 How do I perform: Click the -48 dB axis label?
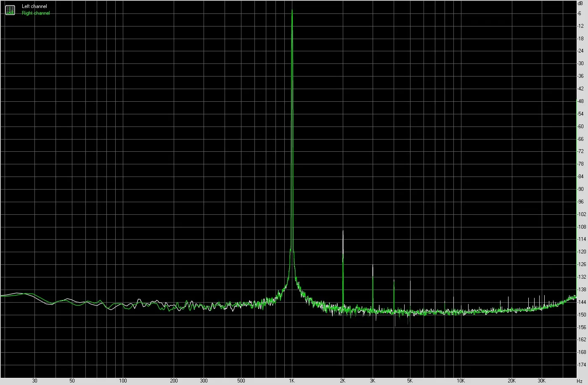coord(580,101)
